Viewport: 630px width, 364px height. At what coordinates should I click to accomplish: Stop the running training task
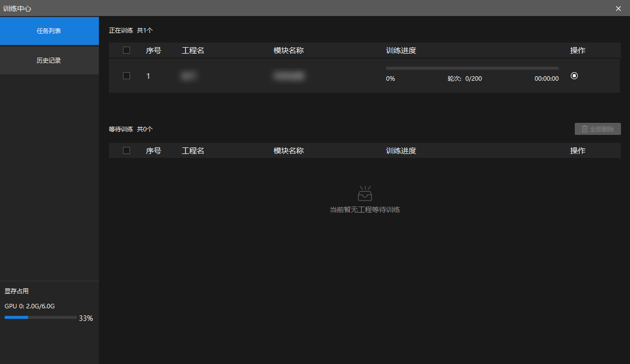[574, 76]
